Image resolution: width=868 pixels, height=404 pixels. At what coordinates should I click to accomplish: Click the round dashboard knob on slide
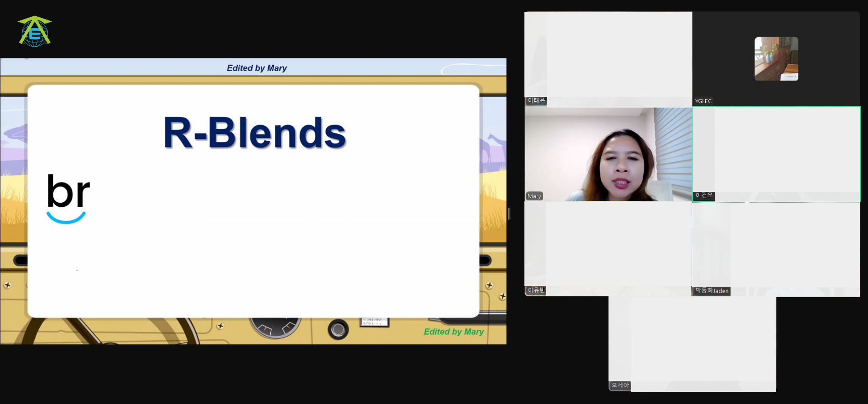pos(338,330)
